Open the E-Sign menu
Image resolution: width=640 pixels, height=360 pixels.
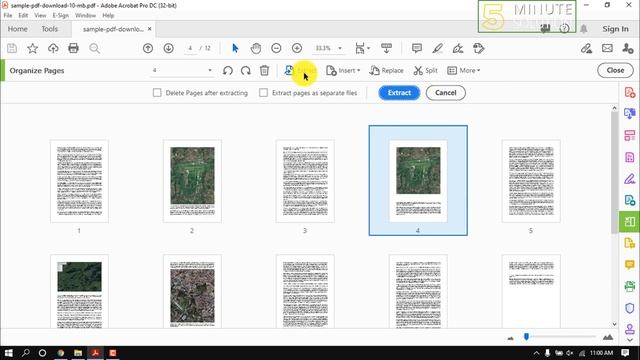(x=60, y=16)
